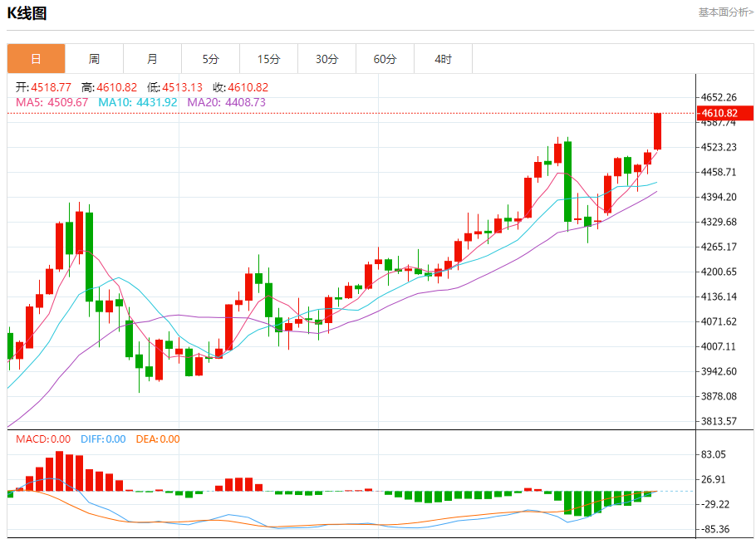Open the 基本面分析 link
Screen dimensions: 756x539
click(725, 12)
